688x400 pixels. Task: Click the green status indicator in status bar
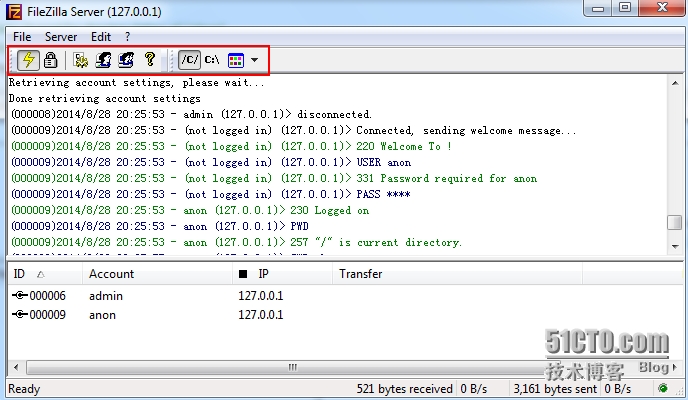(663, 388)
